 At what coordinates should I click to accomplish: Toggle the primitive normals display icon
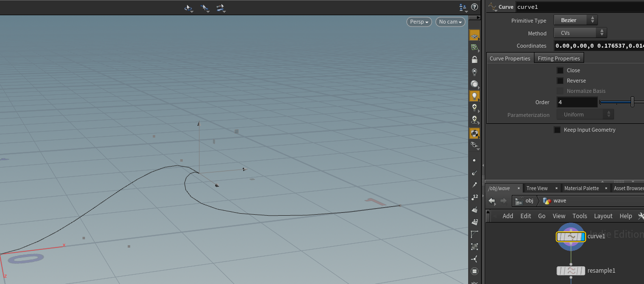click(474, 210)
